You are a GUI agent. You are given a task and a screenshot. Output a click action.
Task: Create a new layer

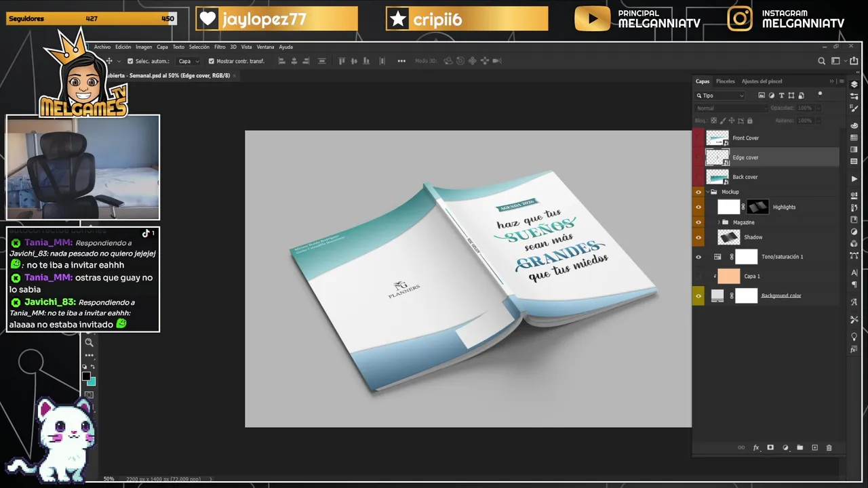(814, 448)
